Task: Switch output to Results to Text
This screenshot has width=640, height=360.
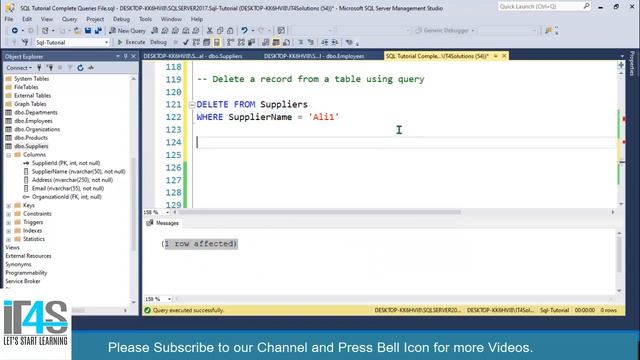Action: 265,42
